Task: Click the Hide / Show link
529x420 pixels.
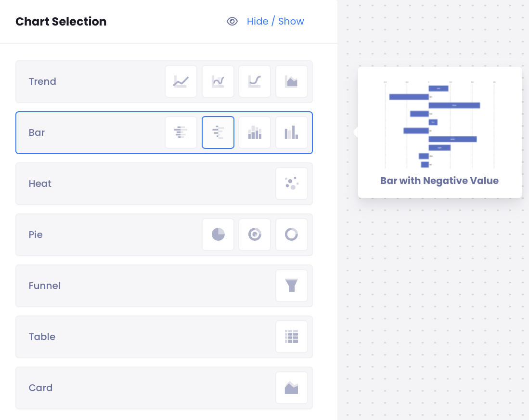Action: point(275,21)
